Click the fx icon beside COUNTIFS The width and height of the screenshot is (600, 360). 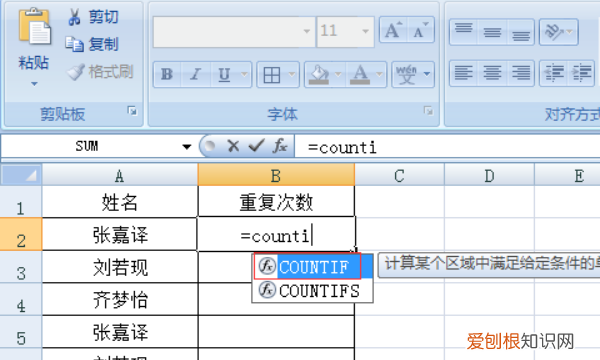tap(267, 290)
